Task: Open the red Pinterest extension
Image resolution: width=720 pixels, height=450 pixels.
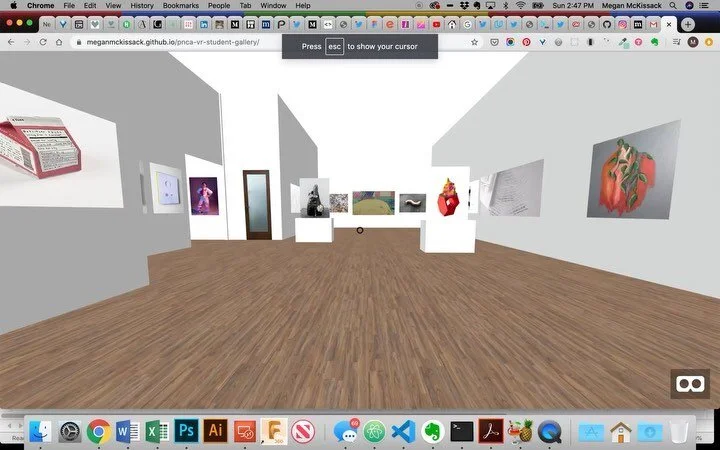Action: point(526,42)
